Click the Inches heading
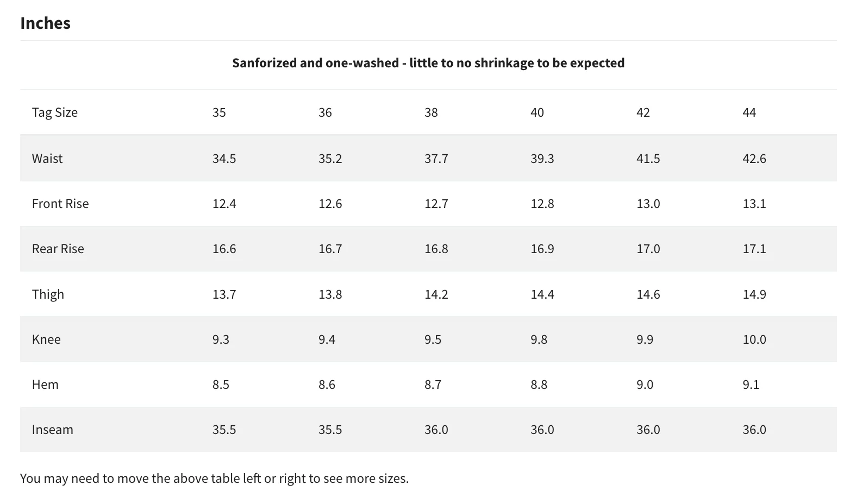Image resolution: width=850 pixels, height=504 pixels. coord(45,23)
